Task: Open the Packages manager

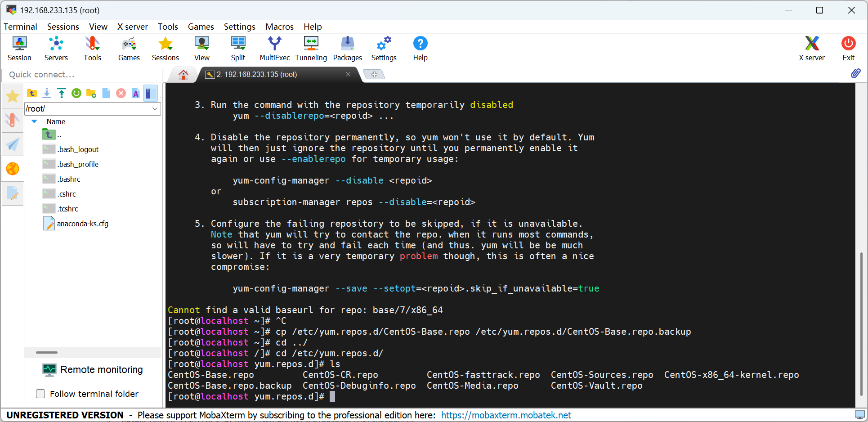Action: (x=347, y=48)
